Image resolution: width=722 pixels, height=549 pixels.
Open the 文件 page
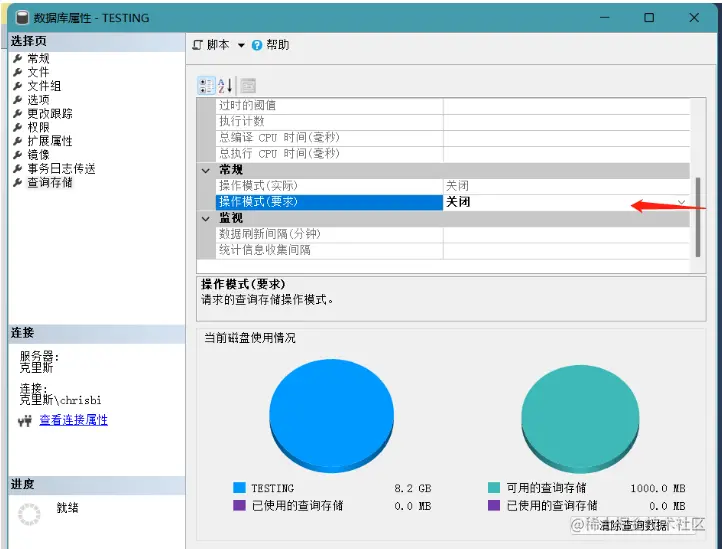click(38, 72)
